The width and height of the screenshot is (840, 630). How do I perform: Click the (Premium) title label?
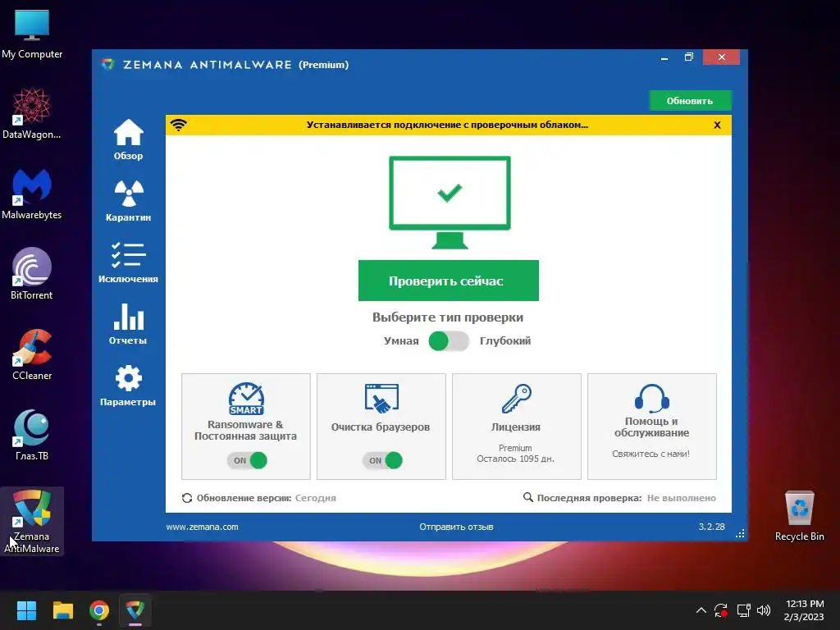click(323, 65)
